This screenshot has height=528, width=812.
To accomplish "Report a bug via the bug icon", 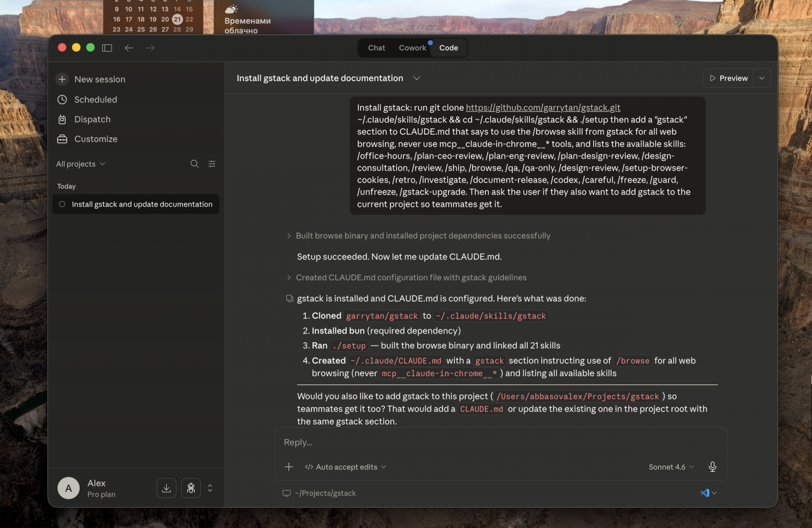I will click(x=191, y=488).
